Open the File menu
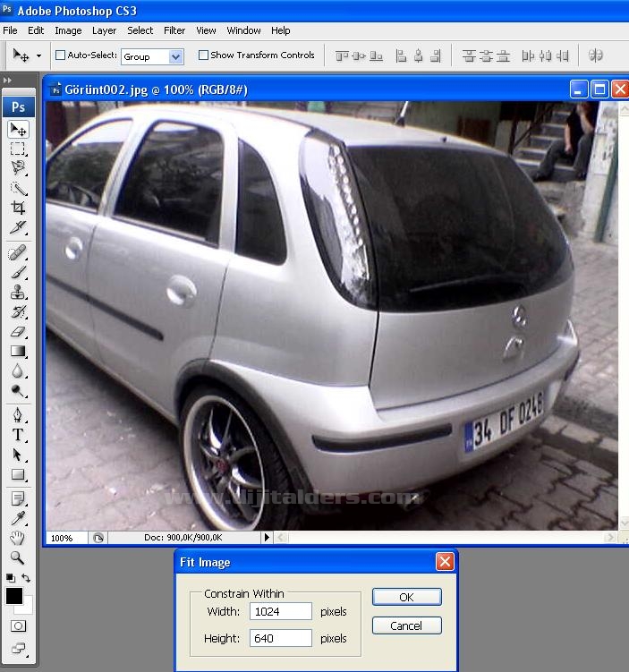629x672 pixels. click(x=10, y=30)
